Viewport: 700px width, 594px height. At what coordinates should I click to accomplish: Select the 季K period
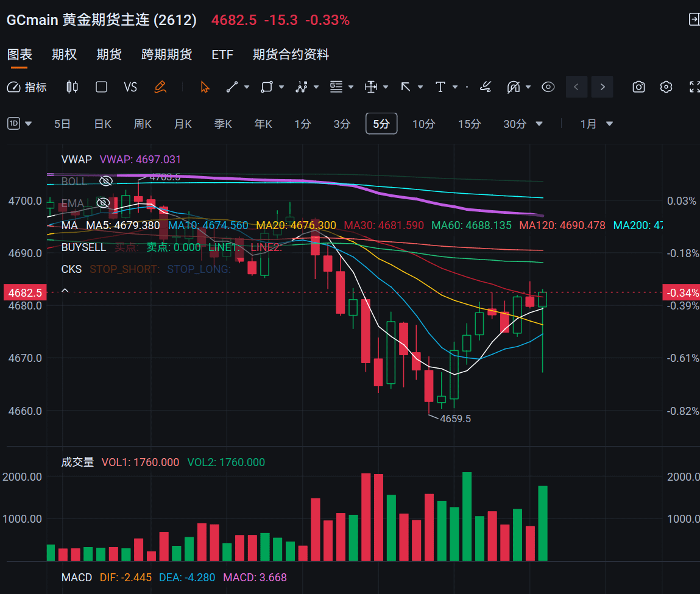223,124
